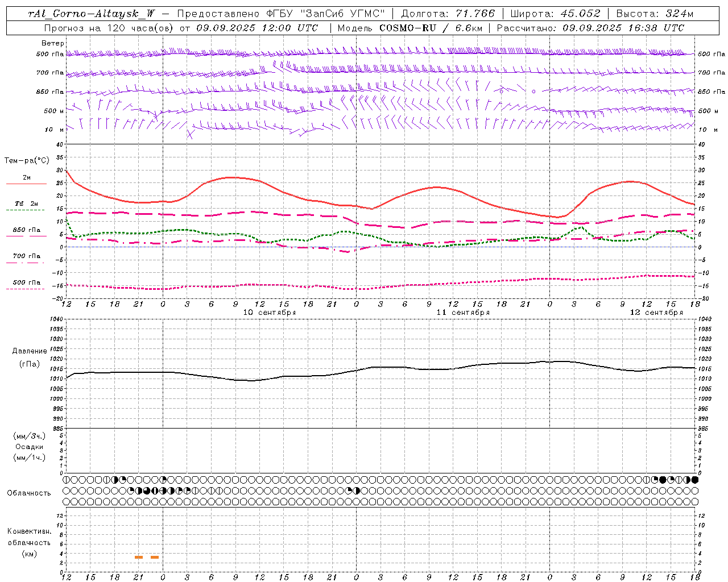
Task: Click the Давление axis title
Action: click(x=30, y=351)
